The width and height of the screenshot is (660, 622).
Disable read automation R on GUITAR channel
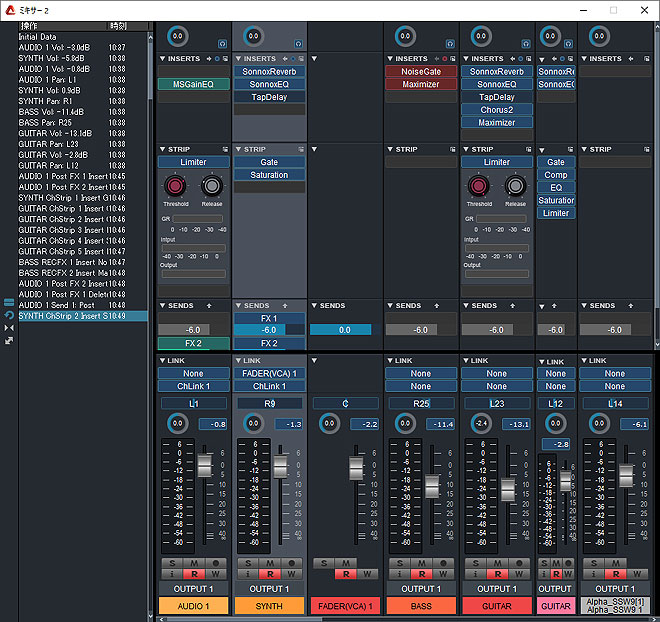point(497,574)
